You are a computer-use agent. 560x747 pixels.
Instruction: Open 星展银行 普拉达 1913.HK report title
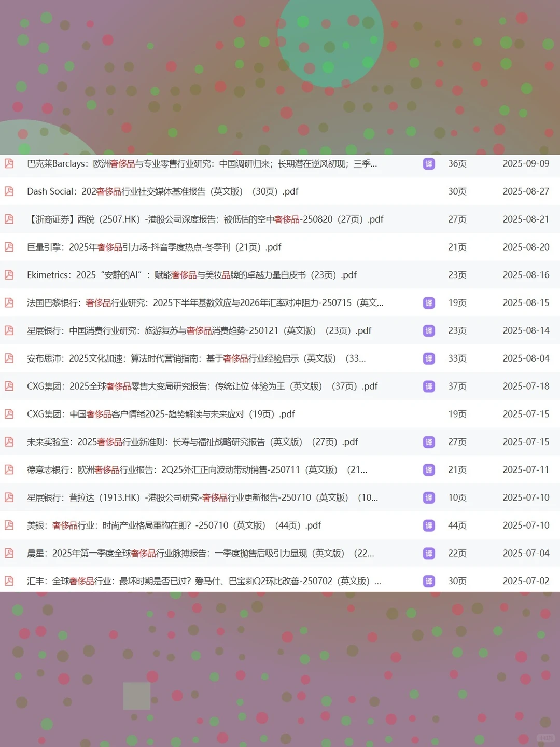coord(203,498)
